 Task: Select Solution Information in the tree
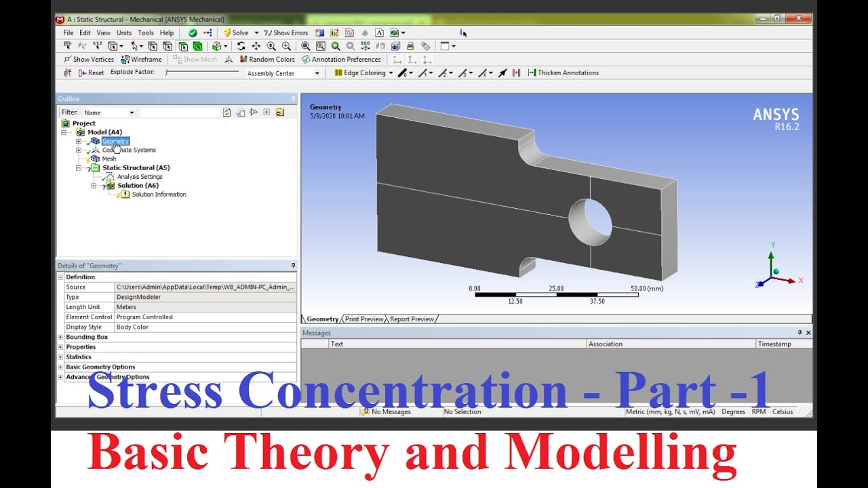pyautogui.click(x=159, y=195)
